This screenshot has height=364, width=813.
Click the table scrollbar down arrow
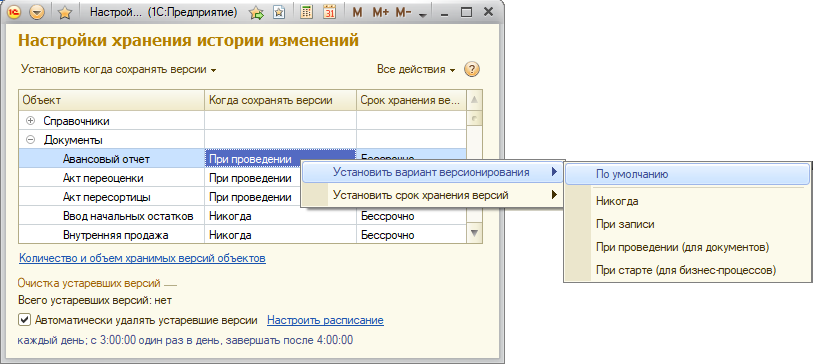tap(474, 234)
